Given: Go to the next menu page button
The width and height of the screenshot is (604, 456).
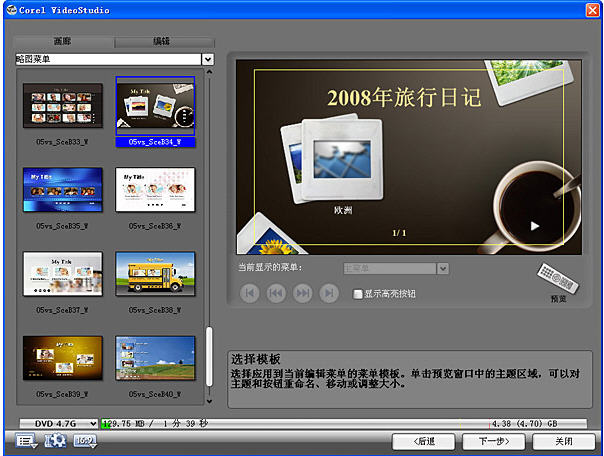Looking at the screenshot, I should 302,293.
